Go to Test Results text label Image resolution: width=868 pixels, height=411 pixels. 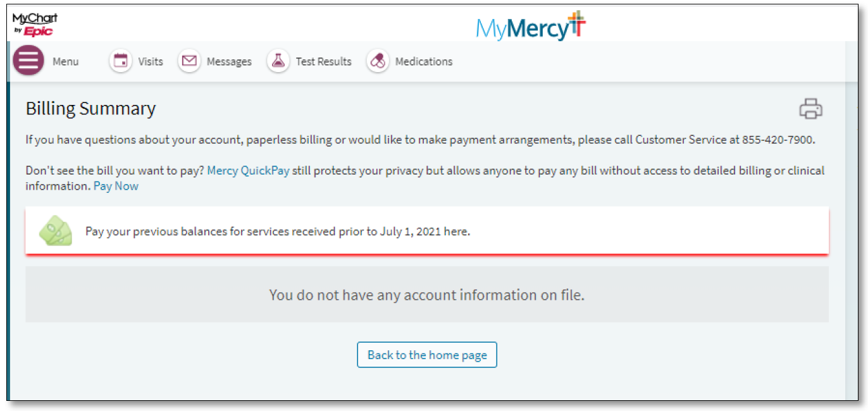pos(323,61)
